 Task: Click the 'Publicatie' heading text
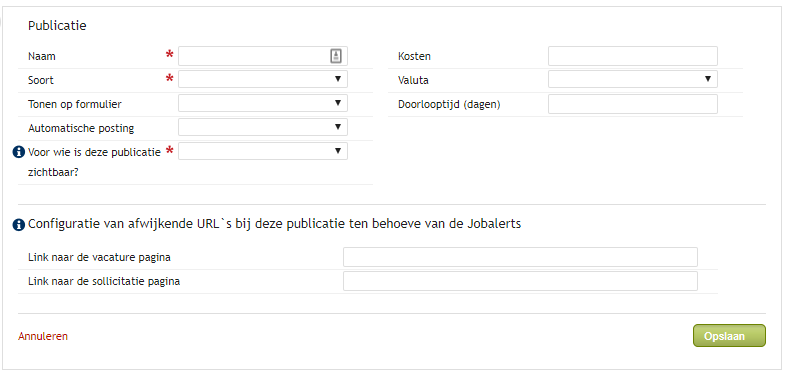tap(57, 26)
